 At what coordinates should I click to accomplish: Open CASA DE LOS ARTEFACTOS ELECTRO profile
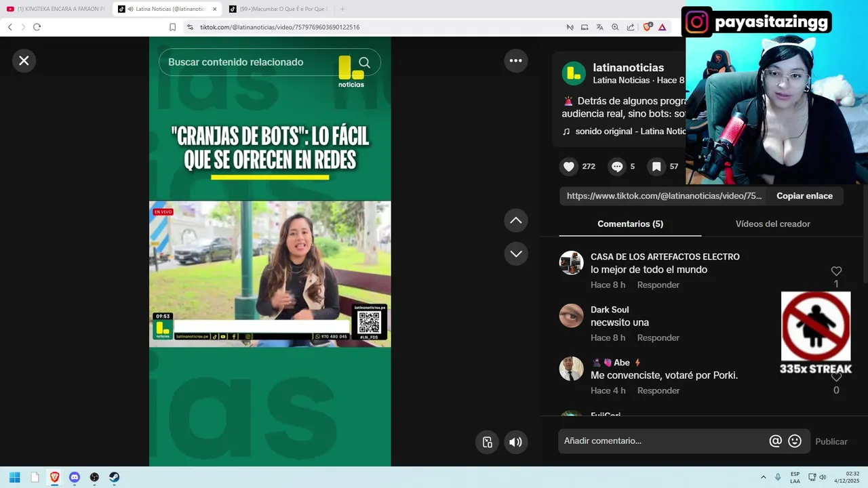[x=665, y=257]
